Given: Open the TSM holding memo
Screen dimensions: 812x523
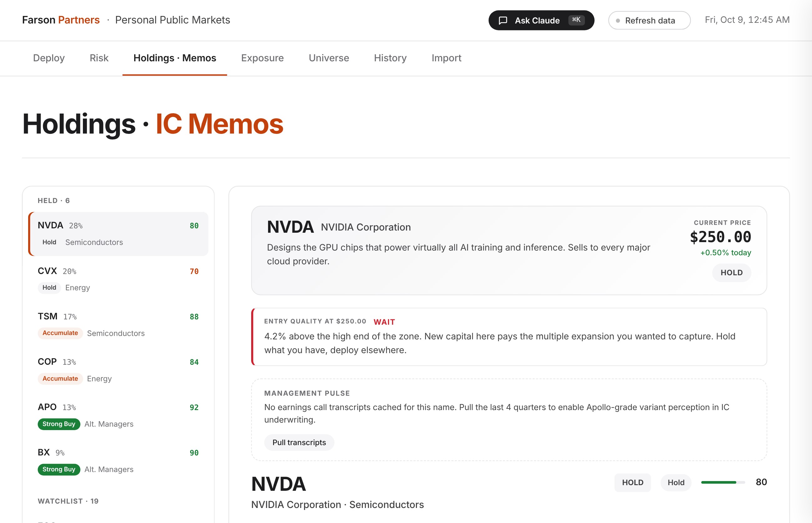Looking at the screenshot, I should (x=118, y=325).
